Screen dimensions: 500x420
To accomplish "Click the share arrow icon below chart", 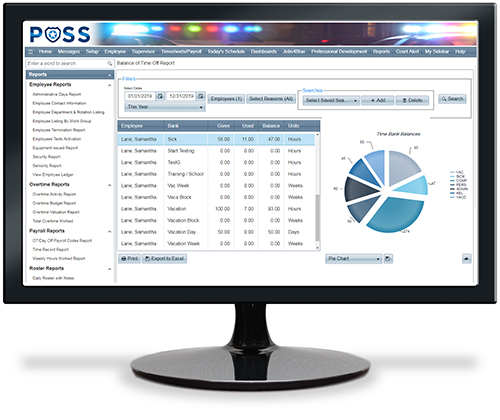I will click(x=466, y=258).
